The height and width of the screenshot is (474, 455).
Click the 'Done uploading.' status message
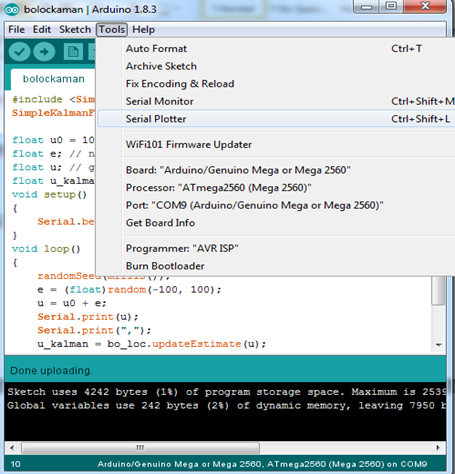pyautogui.click(x=51, y=371)
